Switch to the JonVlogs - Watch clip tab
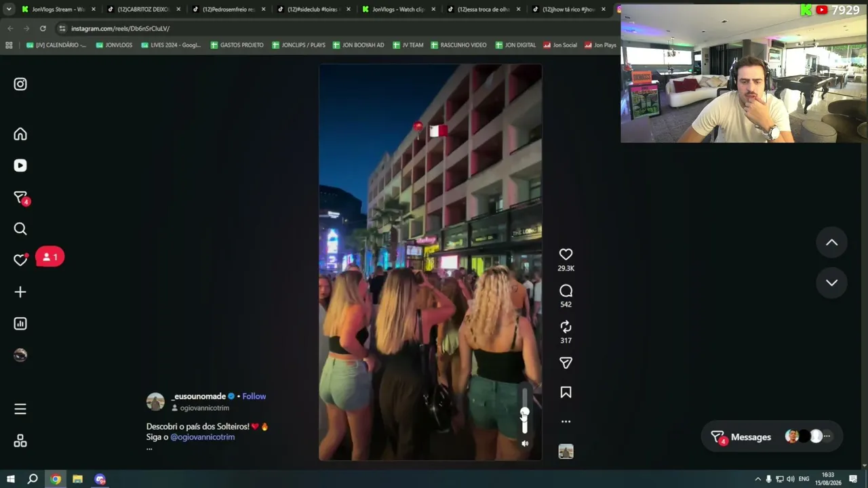Viewport: 868px width, 488px height. click(399, 9)
